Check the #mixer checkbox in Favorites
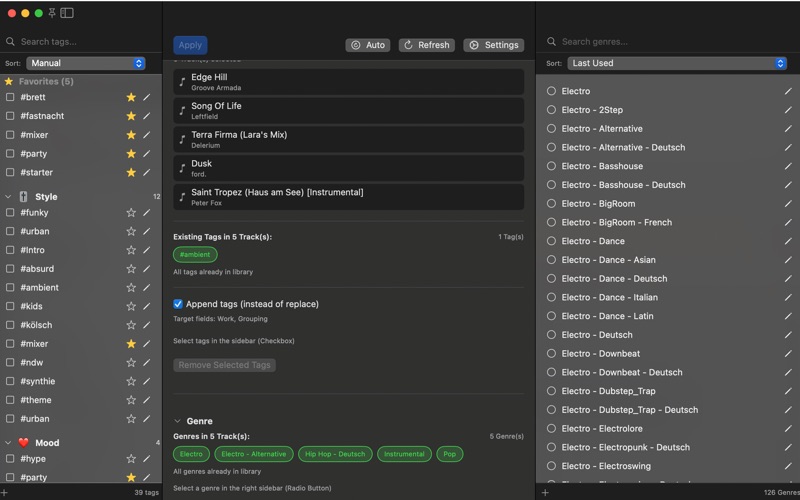The image size is (800, 500). tap(10, 135)
